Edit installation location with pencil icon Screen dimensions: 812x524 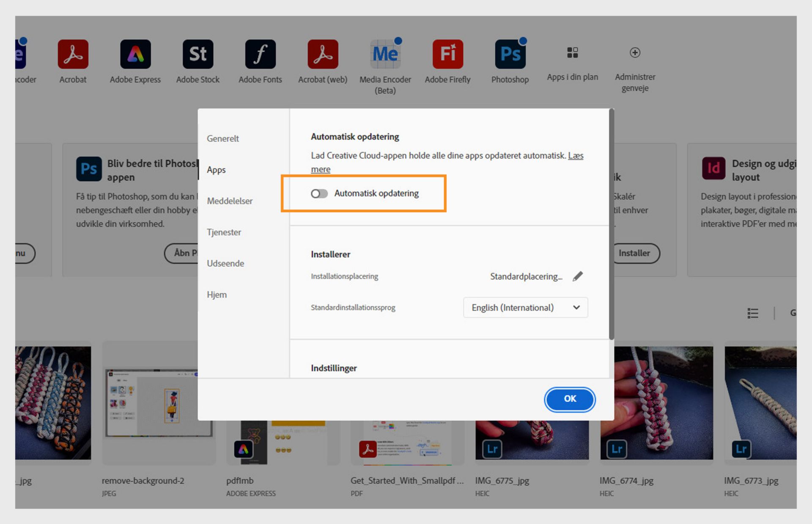pyautogui.click(x=578, y=276)
